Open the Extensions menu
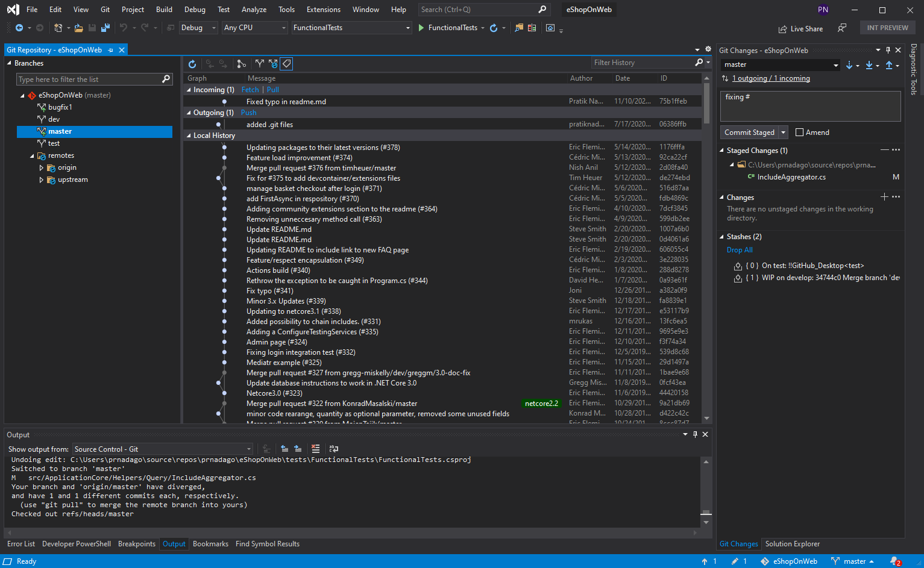 tap(324, 10)
